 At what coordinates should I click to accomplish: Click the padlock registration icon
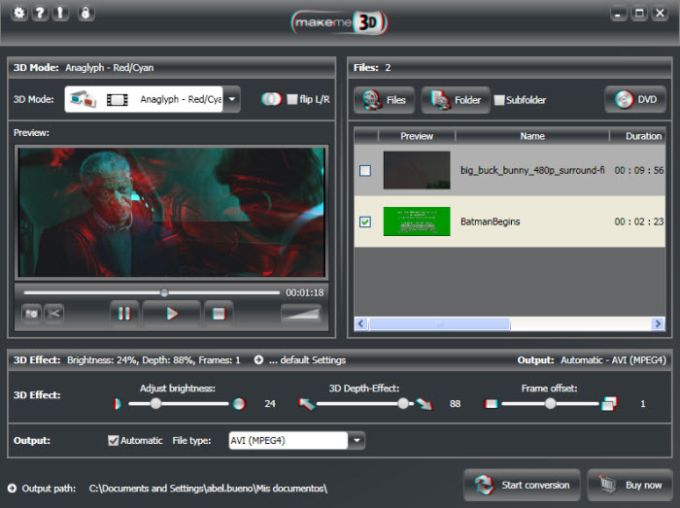pos(86,13)
